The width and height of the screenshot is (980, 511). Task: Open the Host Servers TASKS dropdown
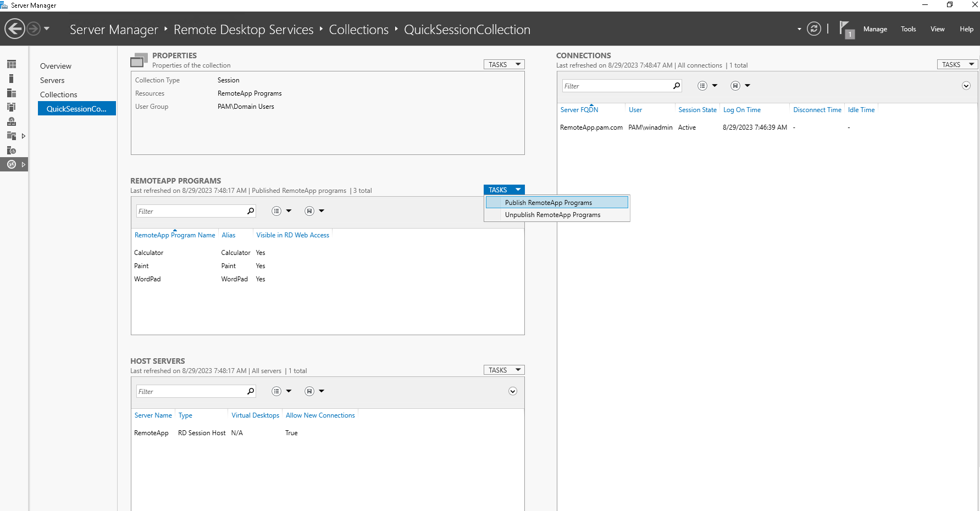[x=504, y=370]
